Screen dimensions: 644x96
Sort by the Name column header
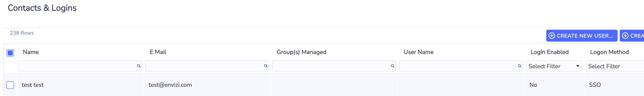pos(31,52)
